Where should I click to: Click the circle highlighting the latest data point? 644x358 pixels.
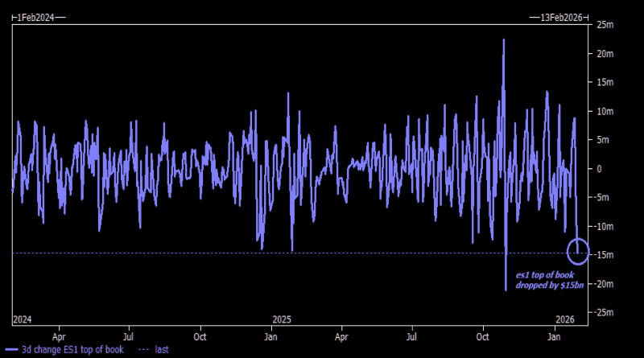pyautogui.click(x=578, y=252)
